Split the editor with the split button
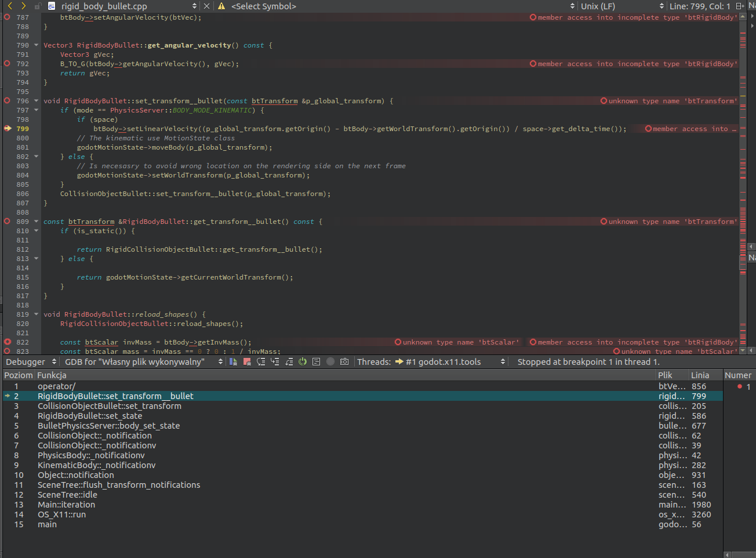756x558 pixels. (x=740, y=6)
